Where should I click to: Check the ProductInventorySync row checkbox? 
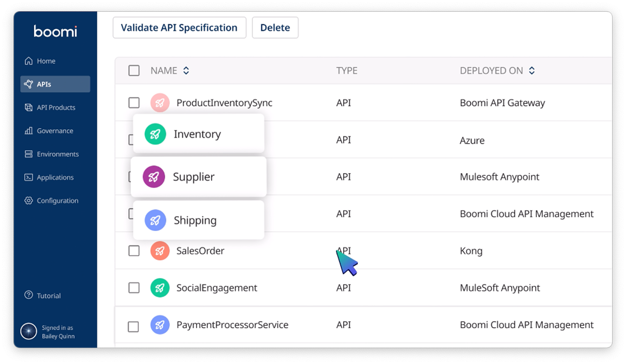click(x=134, y=103)
